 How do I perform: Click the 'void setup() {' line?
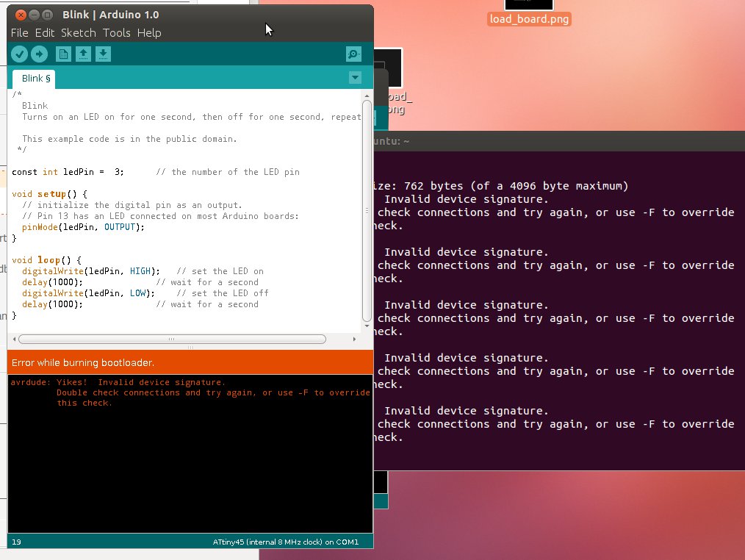(x=49, y=194)
